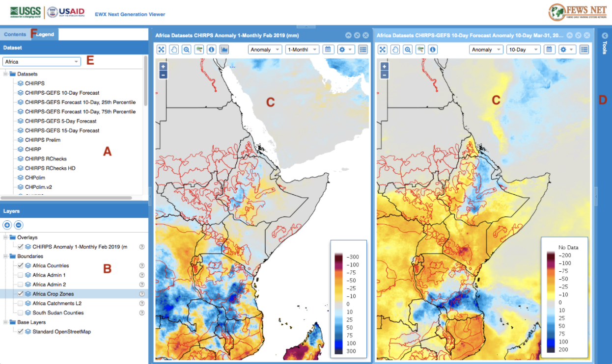Enable Africa Admin 1 boundary layer

(20, 275)
